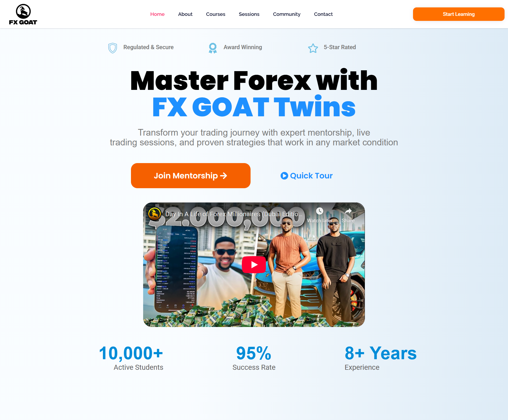Go to Courses in the navbar
The image size is (508, 420).
[216, 14]
